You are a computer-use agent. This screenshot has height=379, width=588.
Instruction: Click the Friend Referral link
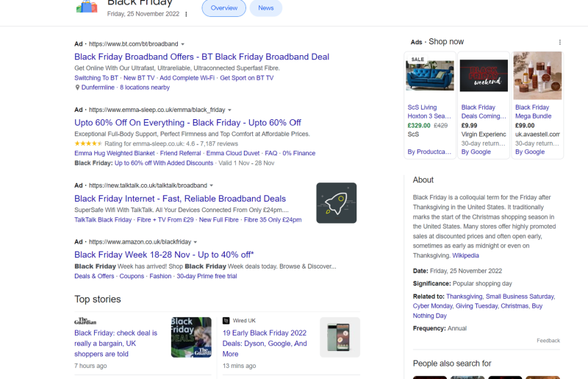(180, 153)
